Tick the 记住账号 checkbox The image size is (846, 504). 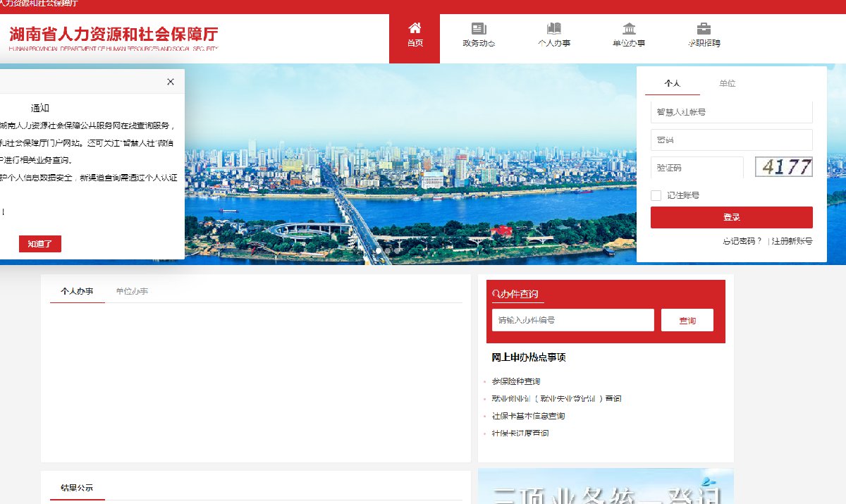click(x=656, y=195)
